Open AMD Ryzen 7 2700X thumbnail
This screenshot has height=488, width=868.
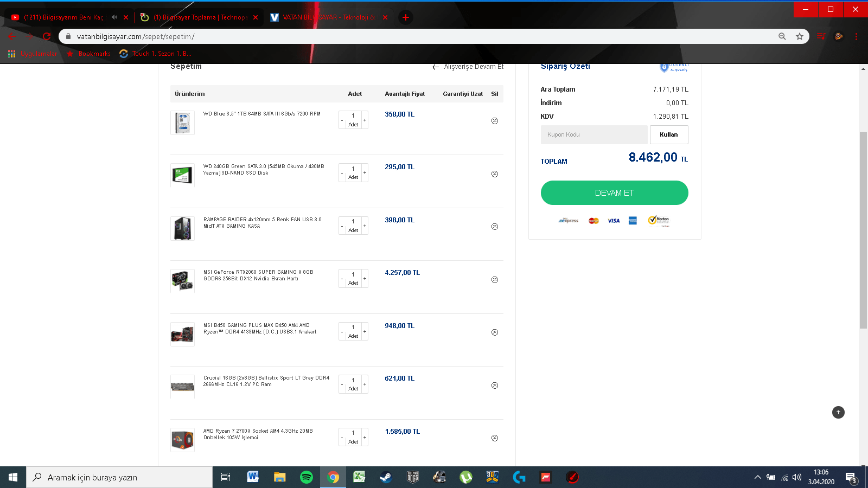pyautogui.click(x=182, y=440)
